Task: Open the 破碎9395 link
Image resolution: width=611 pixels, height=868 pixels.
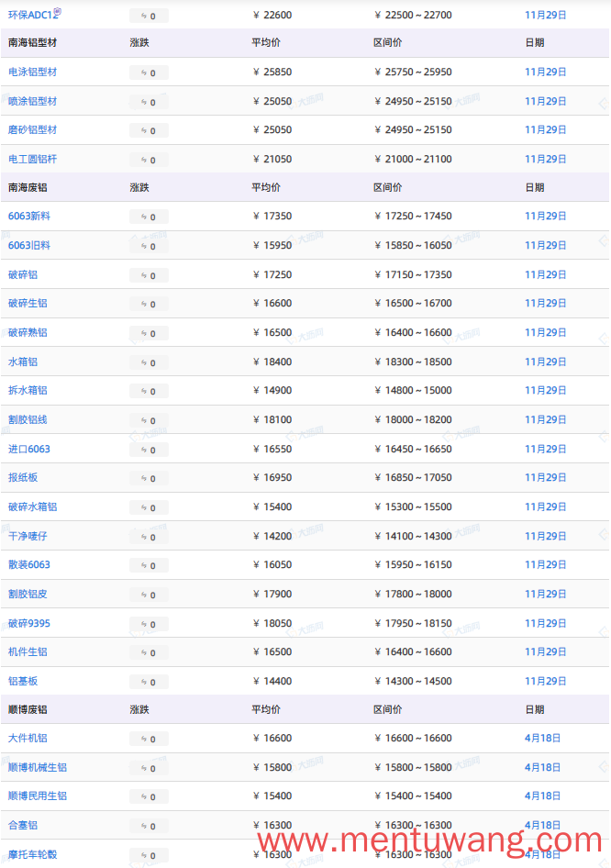Action: 28,624
